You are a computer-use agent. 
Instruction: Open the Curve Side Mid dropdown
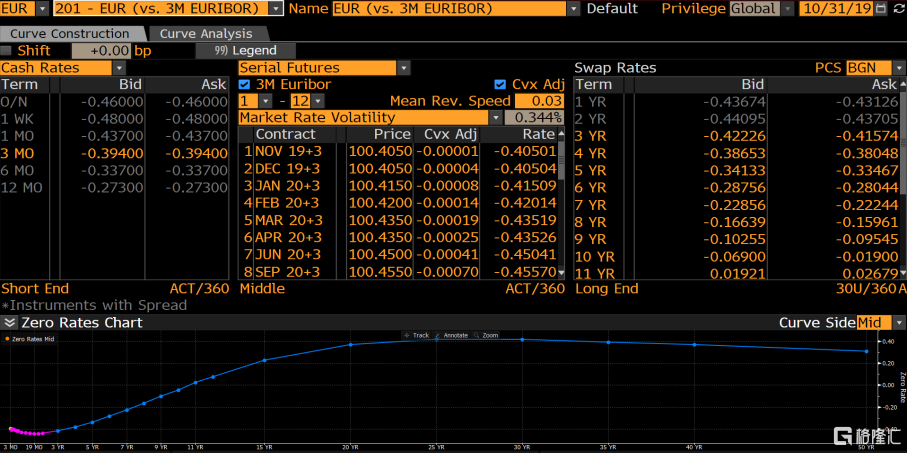(x=899, y=323)
